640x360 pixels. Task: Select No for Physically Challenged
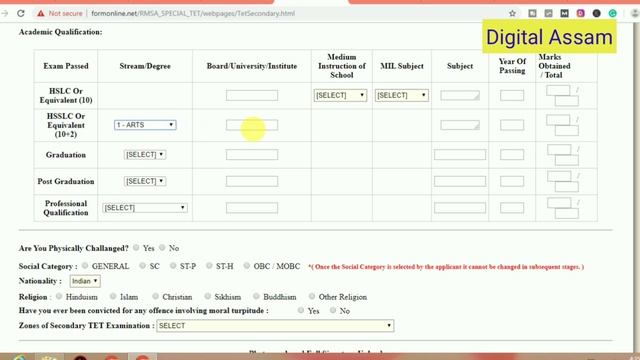(x=162, y=247)
